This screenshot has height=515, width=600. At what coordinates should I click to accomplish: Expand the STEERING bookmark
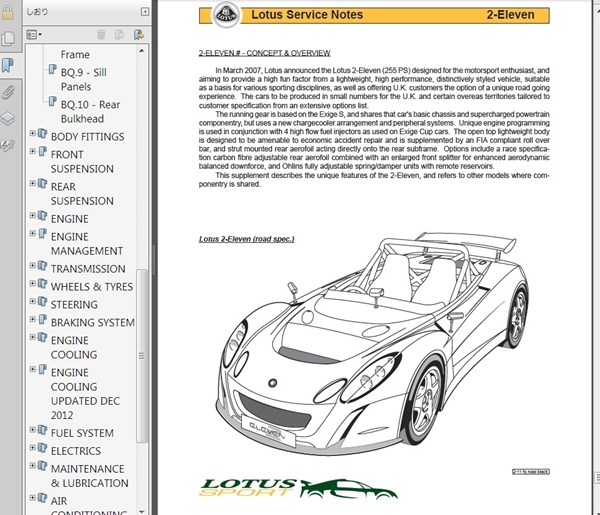coord(33,301)
